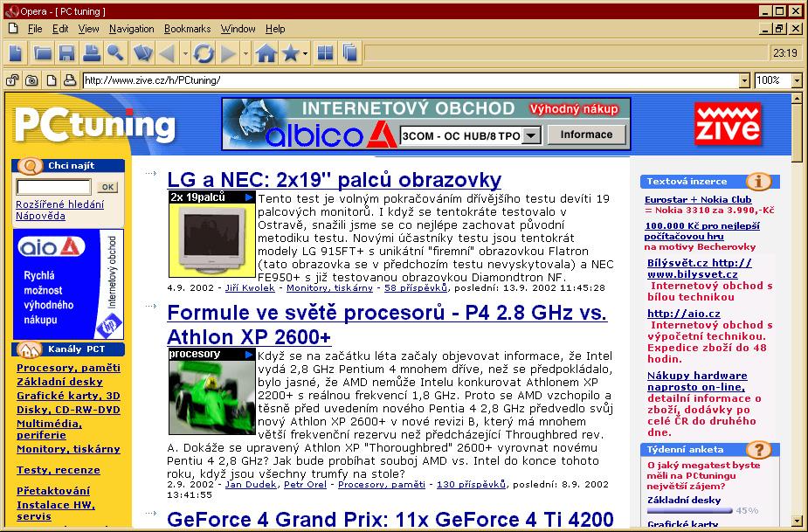Click the PCtuning logo
The width and height of the screenshot is (808, 532).
95,124
